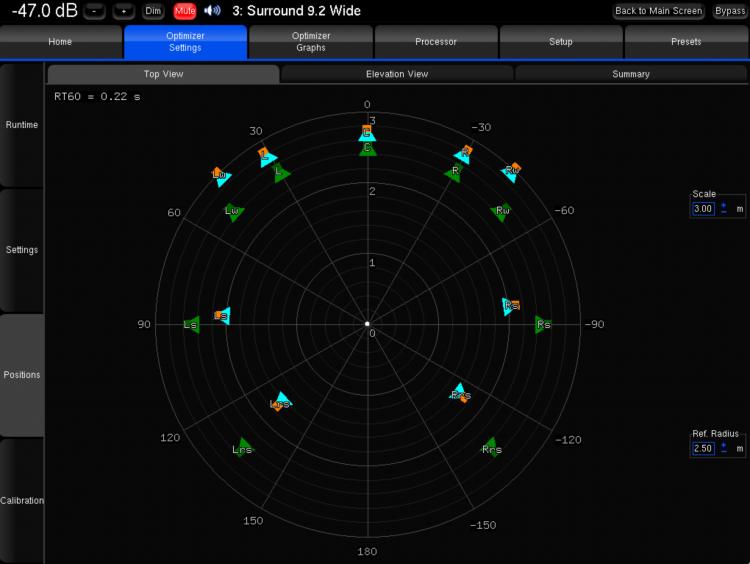The height and width of the screenshot is (564, 750).
Task: Toggle the Dim button
Action: (153, 11)
